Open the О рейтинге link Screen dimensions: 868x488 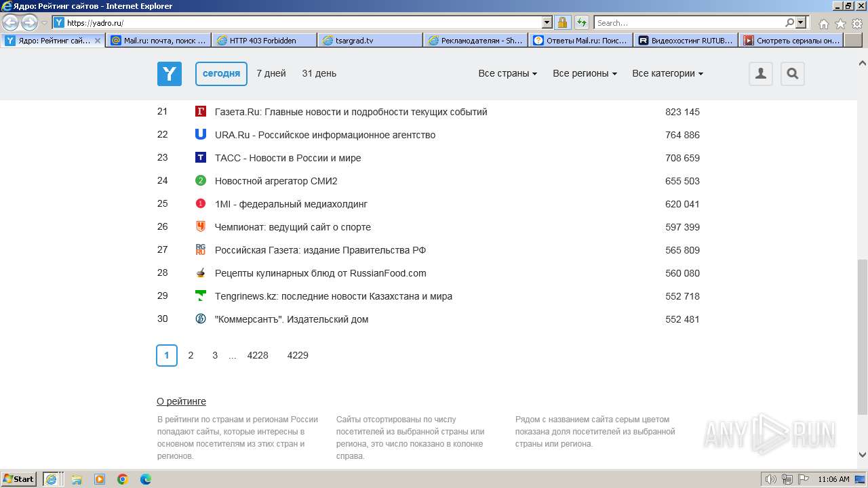(x=181, y=401)
